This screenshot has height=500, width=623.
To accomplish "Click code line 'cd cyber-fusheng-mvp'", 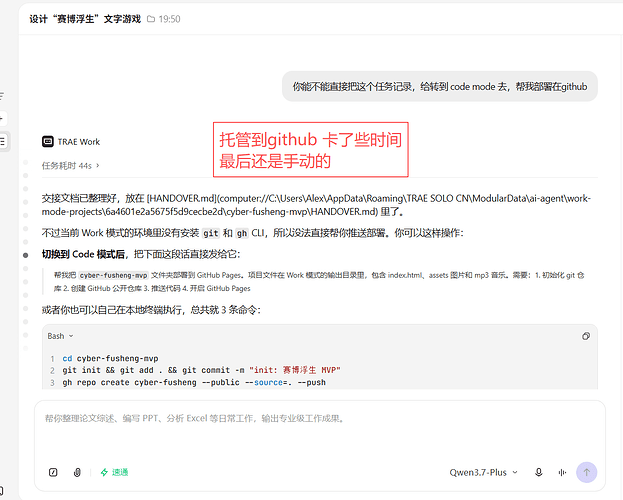I will (x=110, y=359).
